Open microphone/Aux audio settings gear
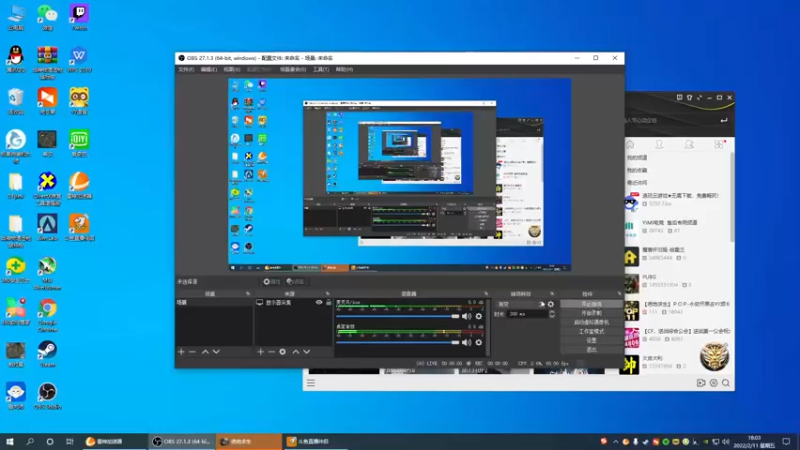800x450 pixels. pyautogui.click(x=479, y=316)
